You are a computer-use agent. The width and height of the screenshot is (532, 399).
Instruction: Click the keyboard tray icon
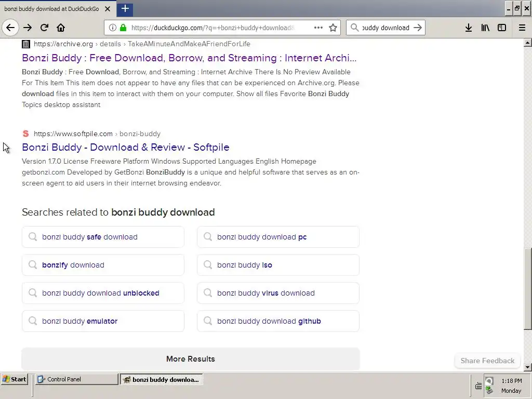coord(478,386)
